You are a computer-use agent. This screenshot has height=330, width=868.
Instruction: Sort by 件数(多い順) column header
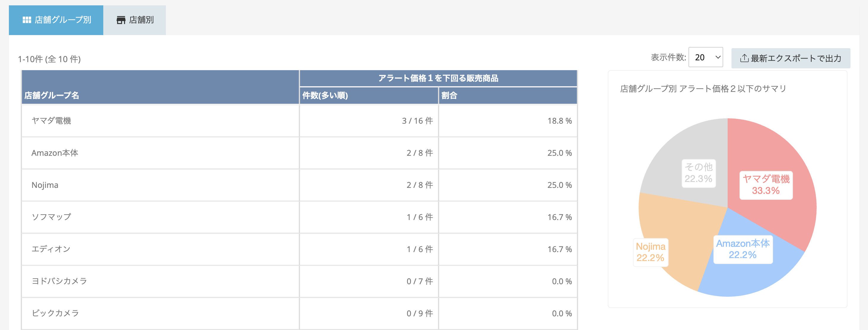[325, 95]
